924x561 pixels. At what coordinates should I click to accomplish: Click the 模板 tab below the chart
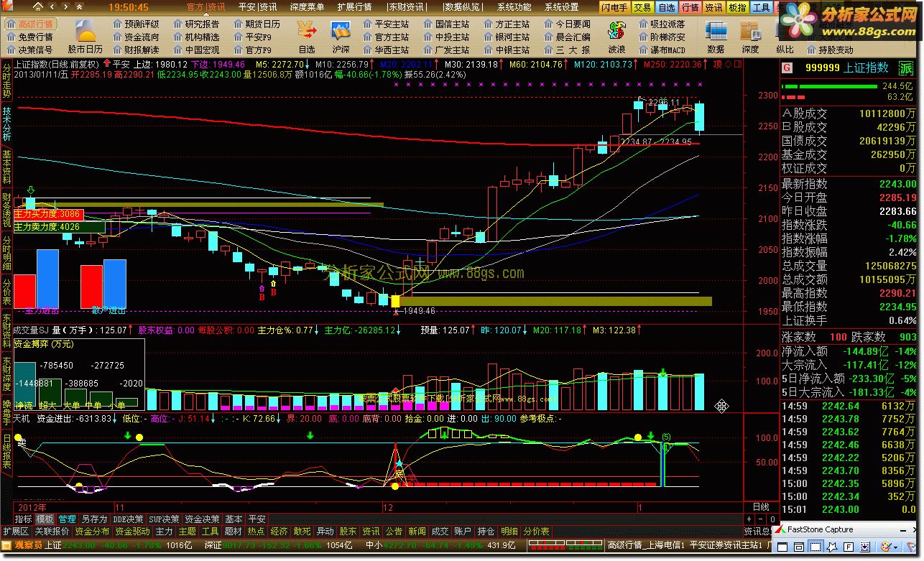point(45,519)
